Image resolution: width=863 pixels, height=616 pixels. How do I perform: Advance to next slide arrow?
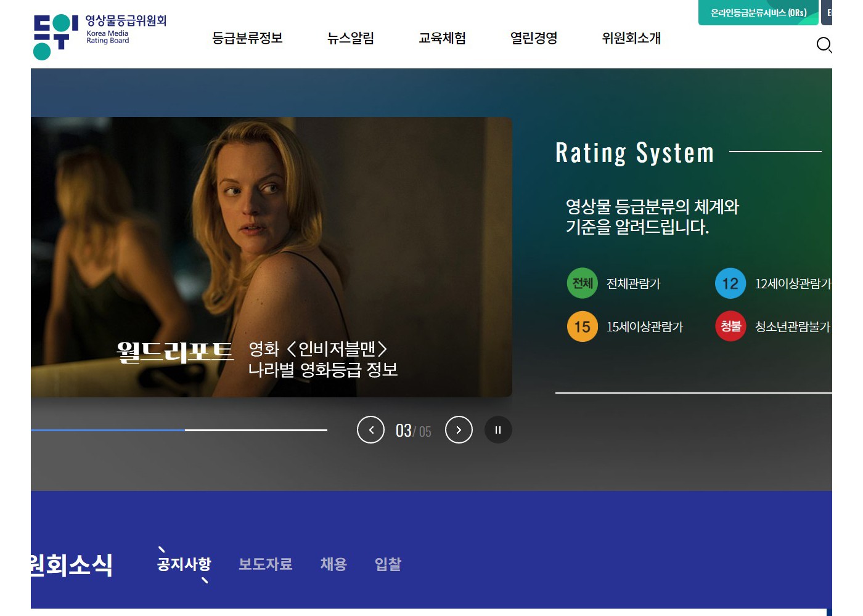459,430
